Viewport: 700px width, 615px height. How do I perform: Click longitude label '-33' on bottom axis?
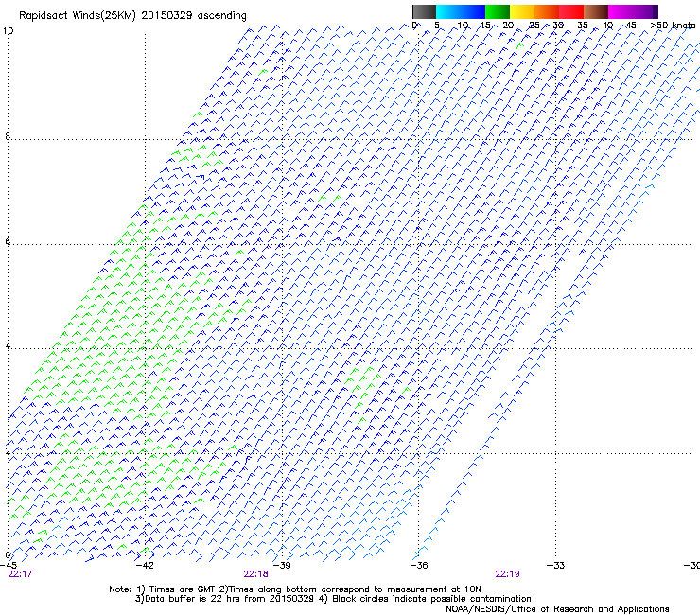555,566
